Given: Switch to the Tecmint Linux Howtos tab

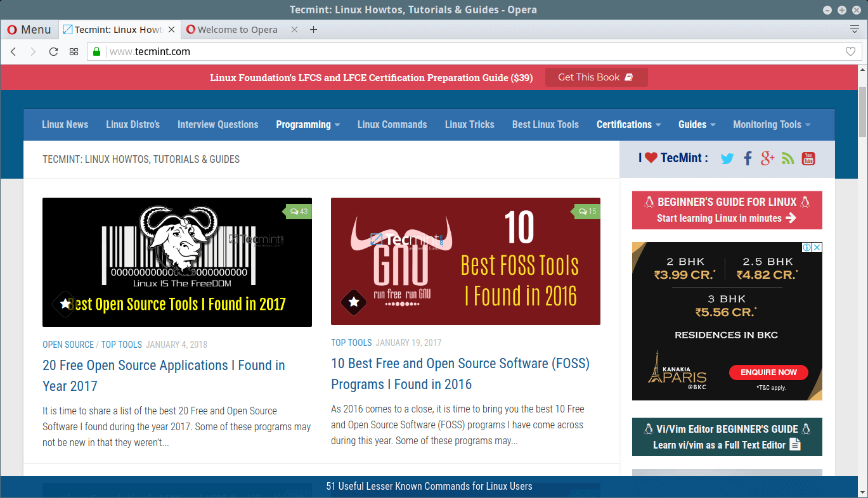Looking at the screenshot, I should click(119, 30).
